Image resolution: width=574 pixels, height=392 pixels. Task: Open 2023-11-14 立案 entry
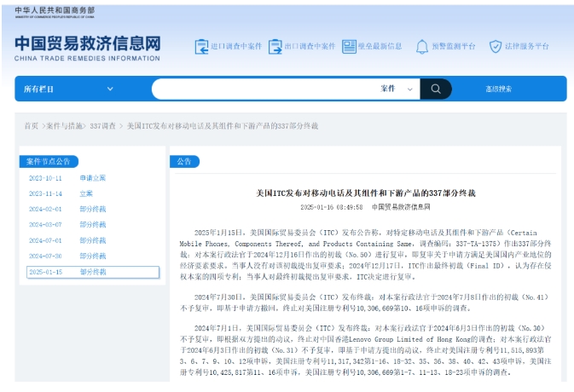tap(61, 193)
